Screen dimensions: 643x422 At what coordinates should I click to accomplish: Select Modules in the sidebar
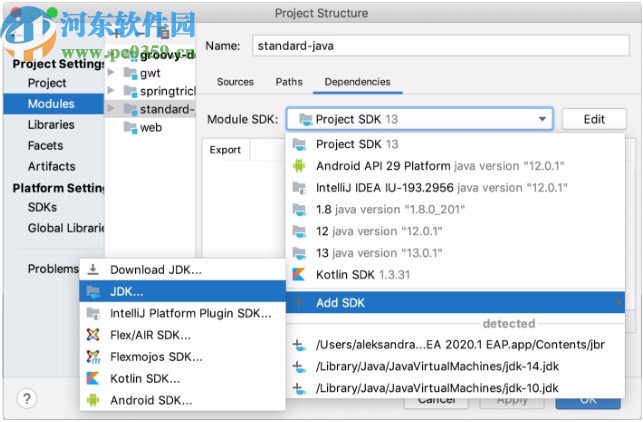tap(54, 104)
